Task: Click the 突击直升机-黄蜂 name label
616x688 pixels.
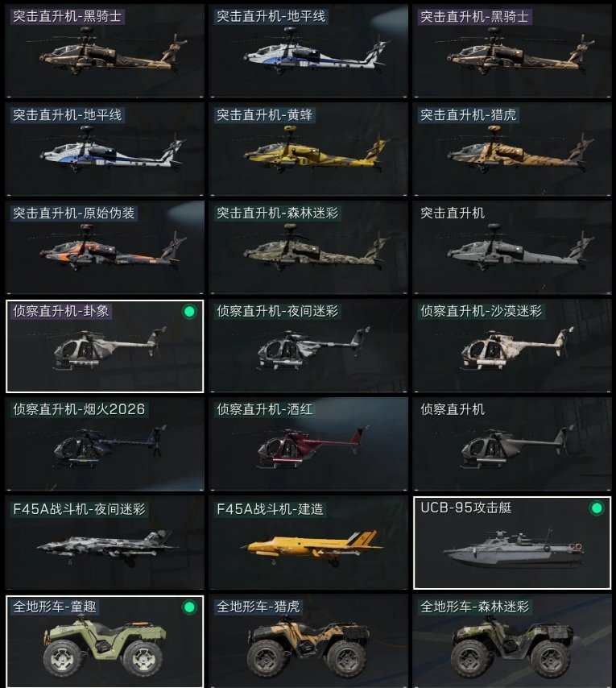Action: [264, 115]
